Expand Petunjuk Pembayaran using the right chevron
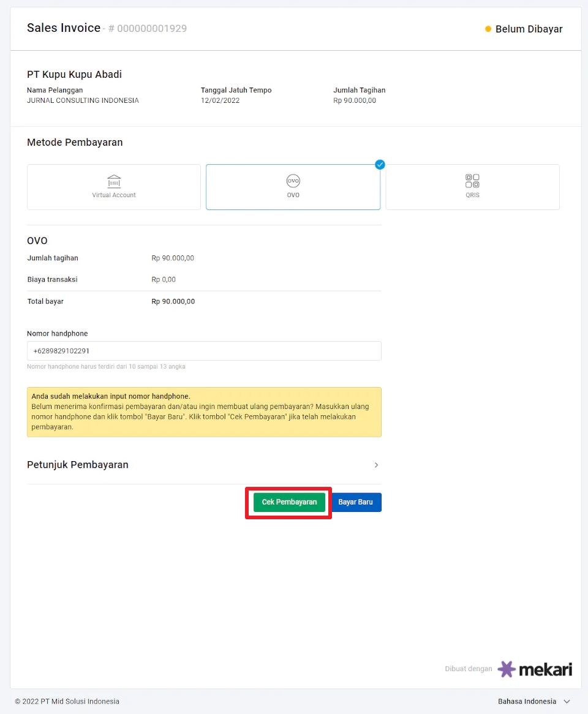 [x=376, y=465]
